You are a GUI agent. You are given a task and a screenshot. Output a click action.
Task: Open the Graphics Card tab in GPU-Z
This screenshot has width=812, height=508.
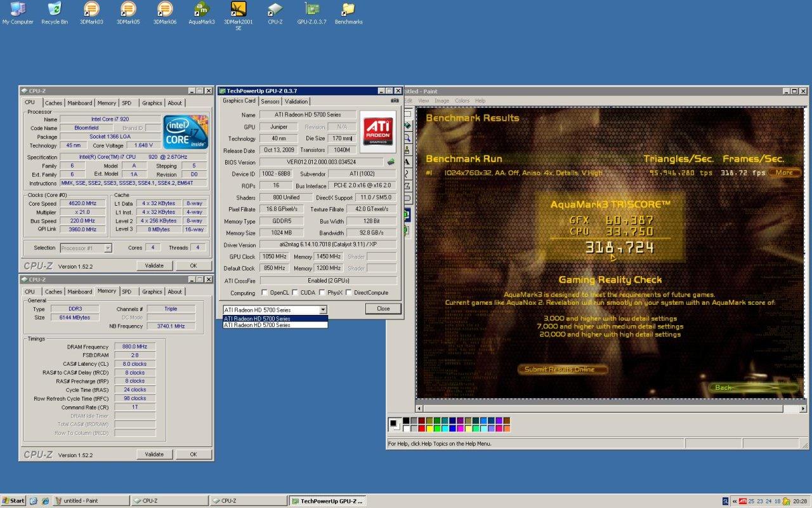239,100
